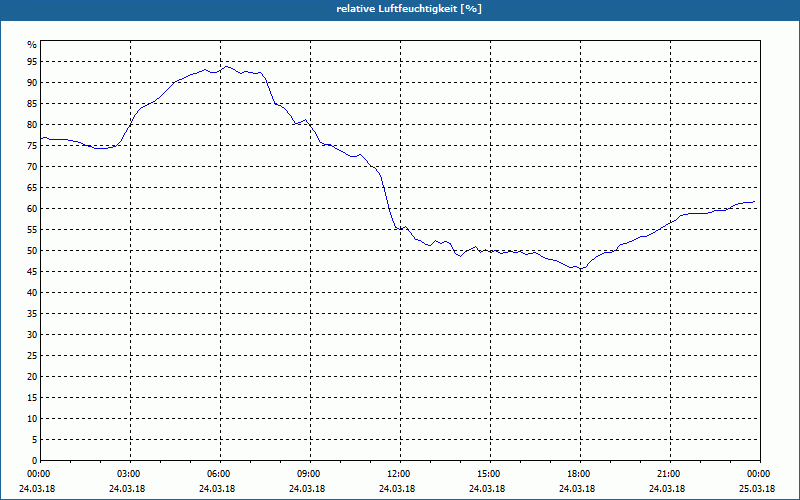Click the y-axis label '40'
This screenshot has width=800, height=500.
click(x=32, y=293)
